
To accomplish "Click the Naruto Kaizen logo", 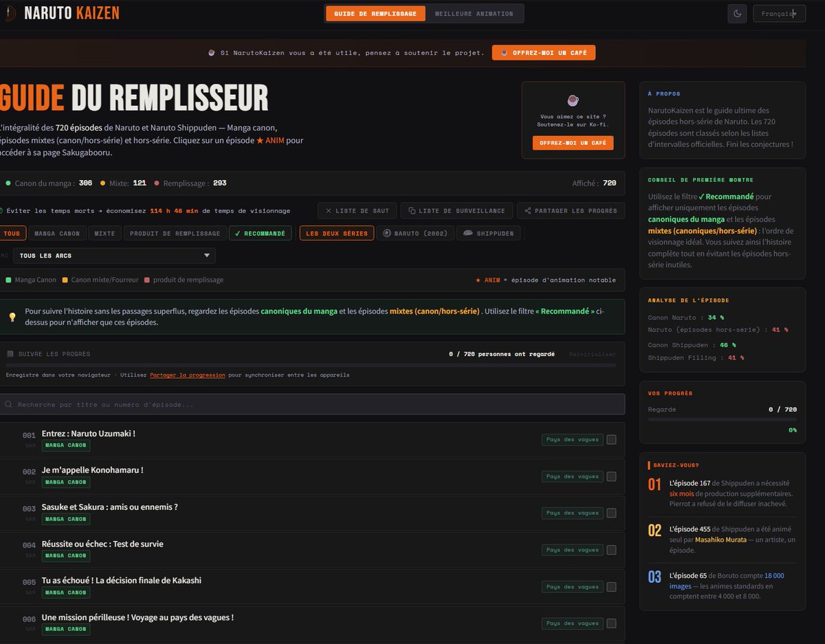I will pos(60,13).
